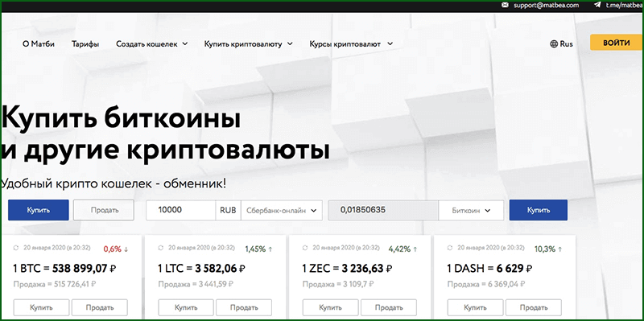644x321 pixels.
Task: Click the green up arrow on LTC card
Action: coord(270,249)
